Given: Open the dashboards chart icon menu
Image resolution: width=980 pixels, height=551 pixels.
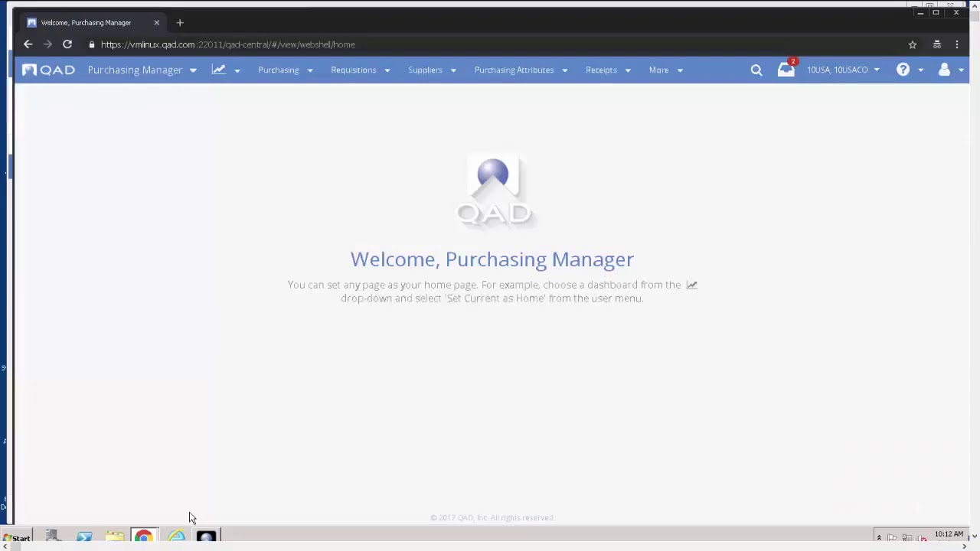Looking at the screenshot, I should (x=219, y=70).
